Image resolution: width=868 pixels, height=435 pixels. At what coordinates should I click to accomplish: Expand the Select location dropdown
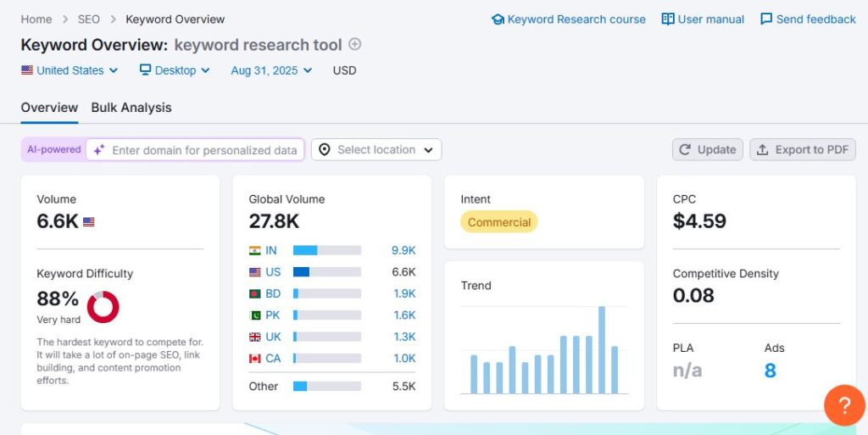(376, 150)
